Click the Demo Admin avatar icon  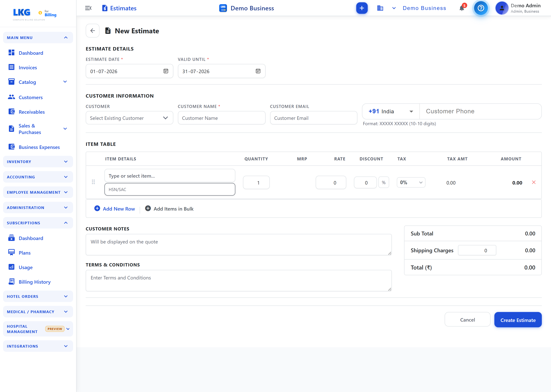[502, 8]
